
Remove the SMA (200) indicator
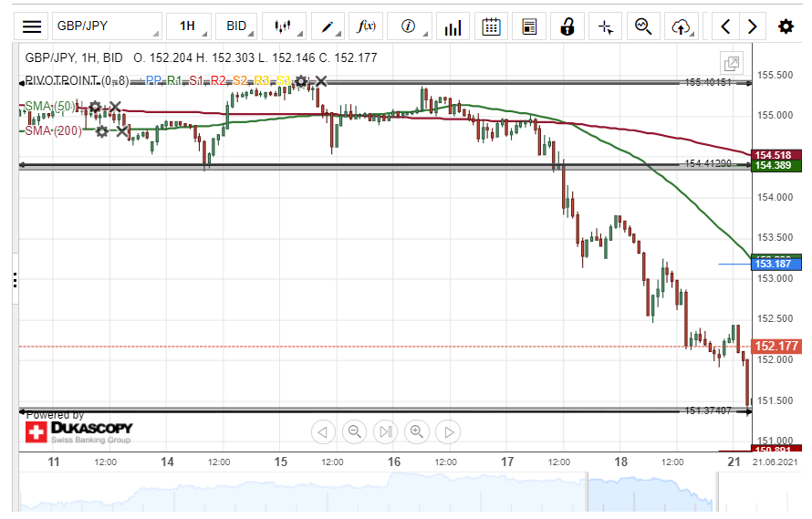pyautogui.click(x=122, y=131)
